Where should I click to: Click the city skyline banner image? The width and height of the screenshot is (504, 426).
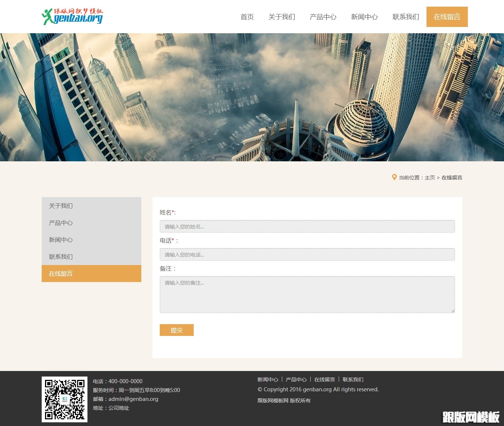(252, 97)
